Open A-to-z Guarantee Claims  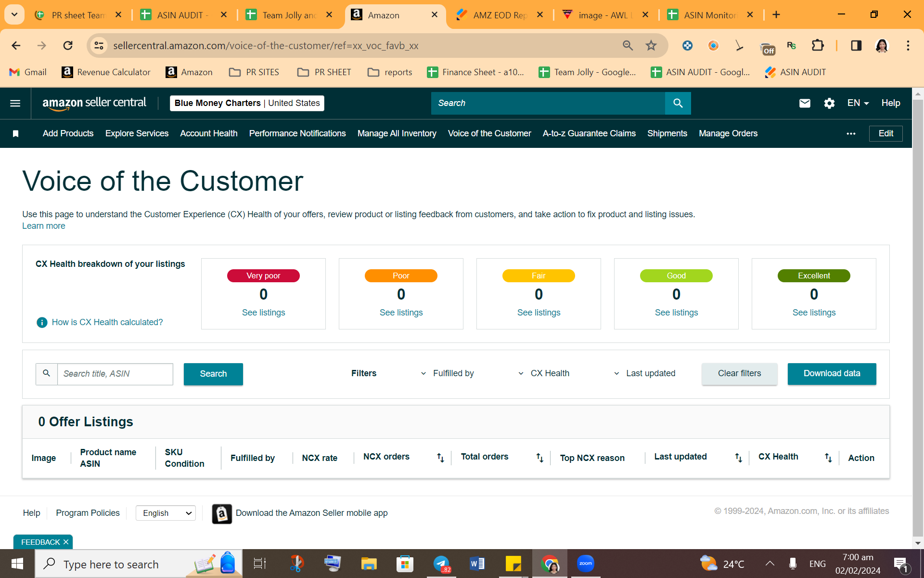pos(589,133)
